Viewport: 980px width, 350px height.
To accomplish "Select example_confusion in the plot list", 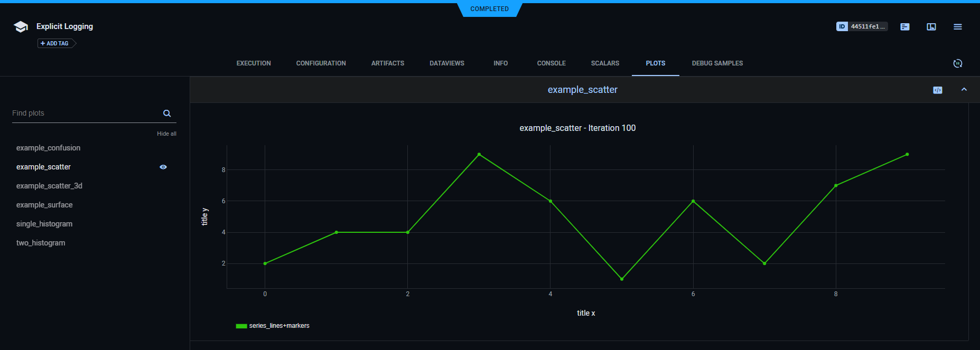I will [49, 148].
